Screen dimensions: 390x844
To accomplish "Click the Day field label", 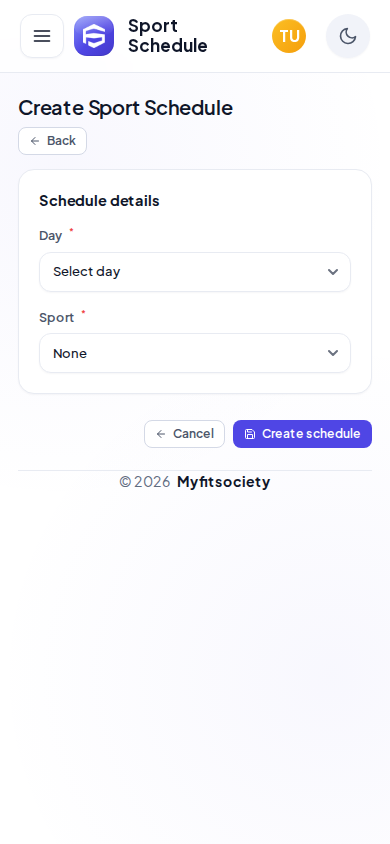I will (51, 236).
